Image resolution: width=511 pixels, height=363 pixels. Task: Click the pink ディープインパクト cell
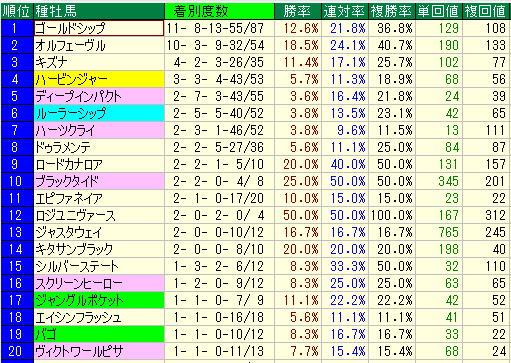(99, 96)
